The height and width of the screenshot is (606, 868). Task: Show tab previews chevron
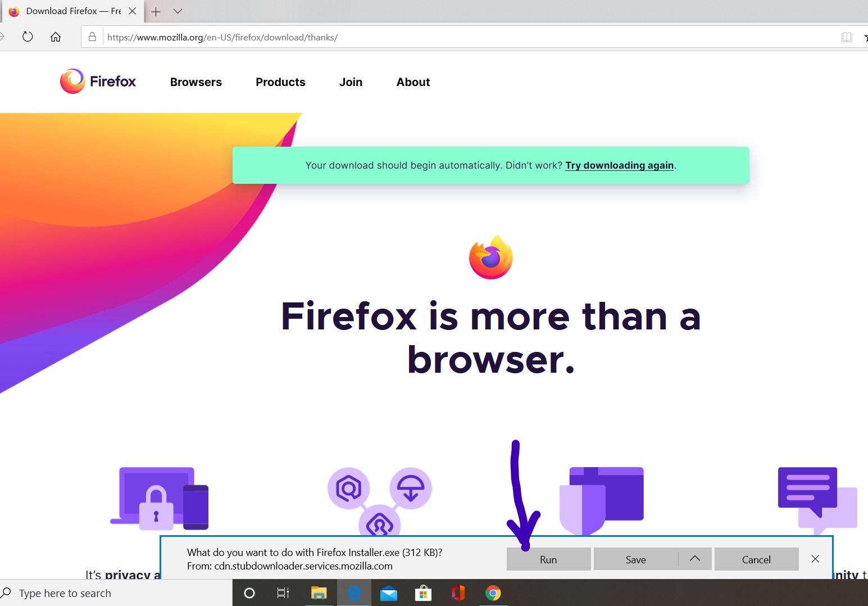[x=178, y=11]
